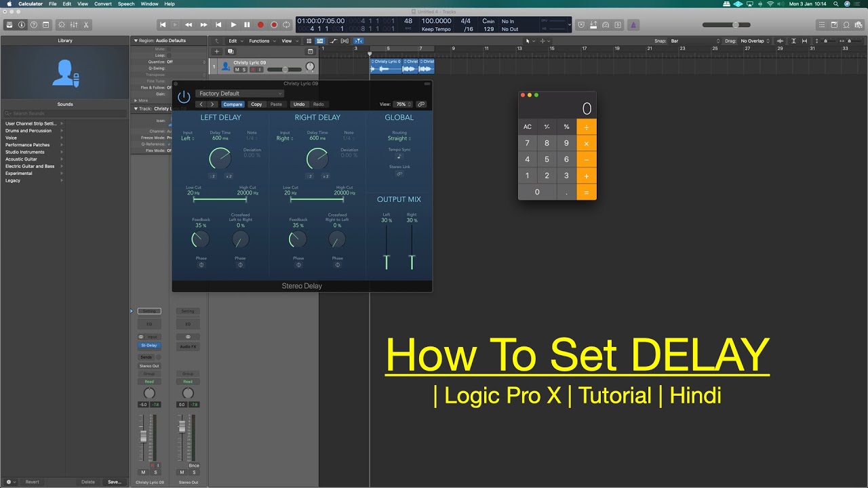Image resolution: width=868 pixels, height=488 pixels.
Task: Click the Calculator divide key
Action: 587,127
